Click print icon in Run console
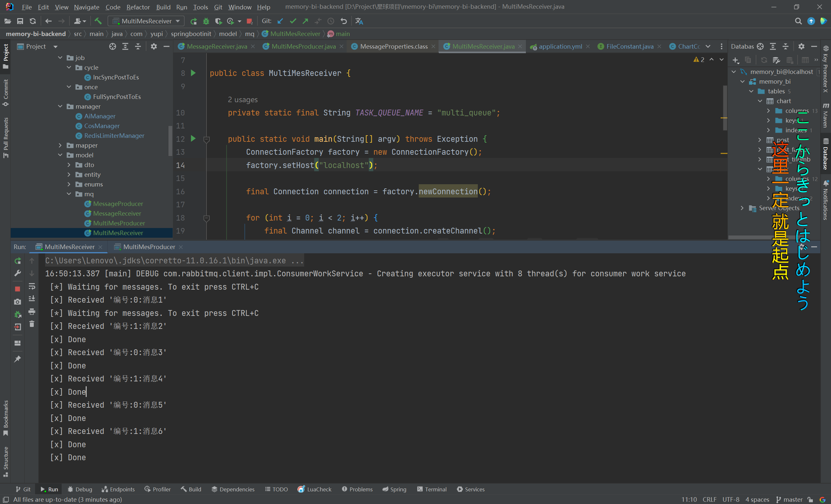 pos(32,311)
